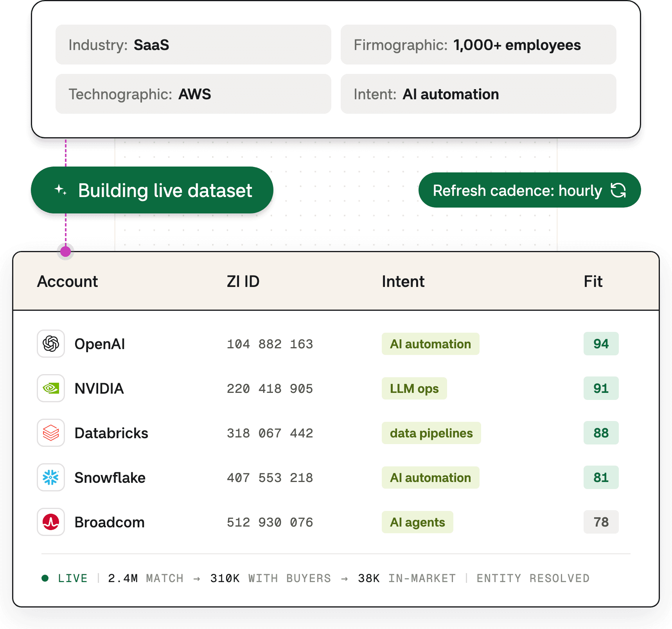Click the OpenAI account name
The width and height of the screenshot is (672, 629).
point(100,344)
